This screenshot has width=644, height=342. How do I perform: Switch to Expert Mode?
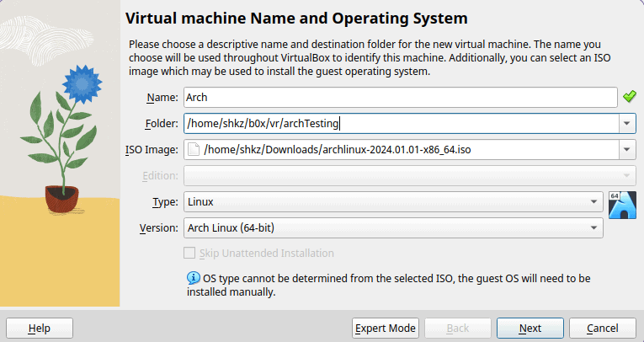[386, 328]
